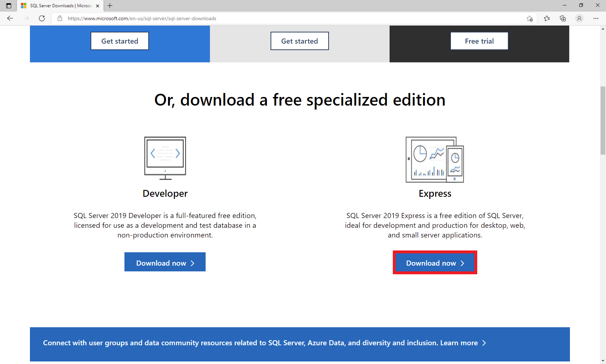
Task: Open the Settings and more ellipsis menu
Action: point(596,18)
